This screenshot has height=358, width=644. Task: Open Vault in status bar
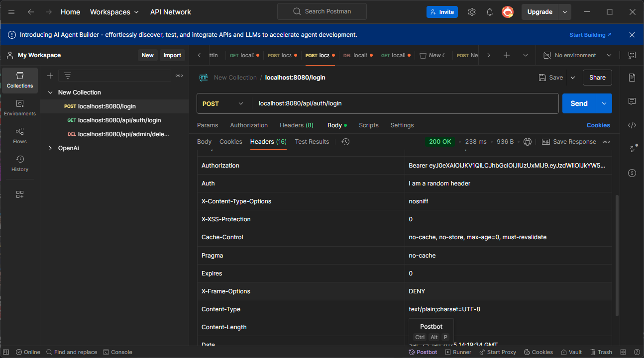coord(571,352)
